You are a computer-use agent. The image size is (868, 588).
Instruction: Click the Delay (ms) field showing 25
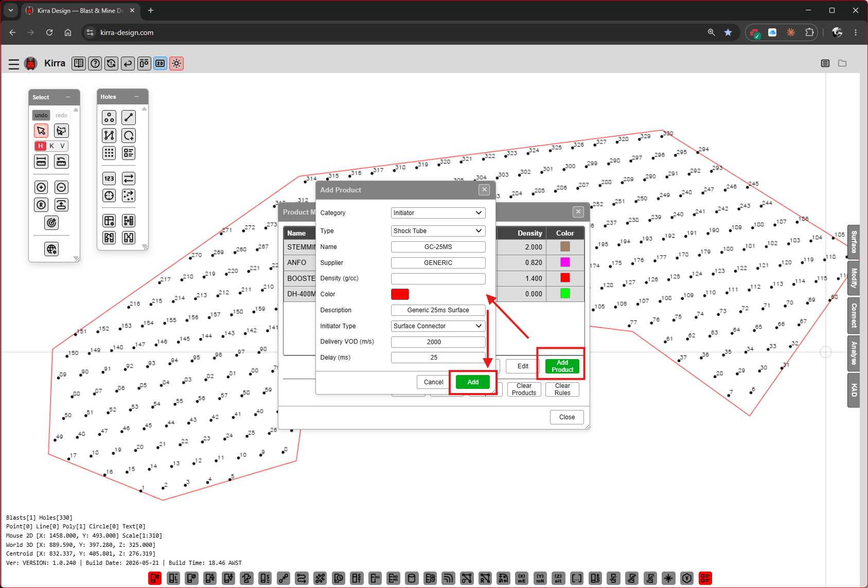tap(438, 358)
